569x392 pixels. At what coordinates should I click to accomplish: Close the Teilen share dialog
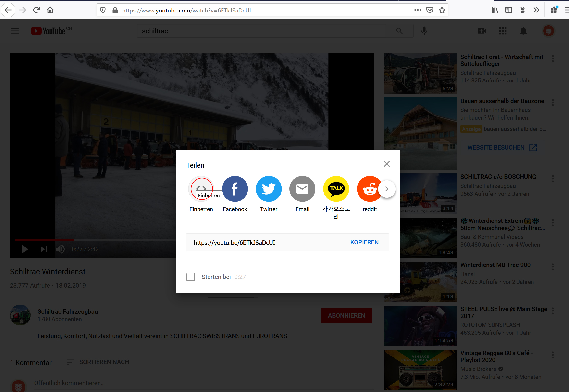coord(386,164)
